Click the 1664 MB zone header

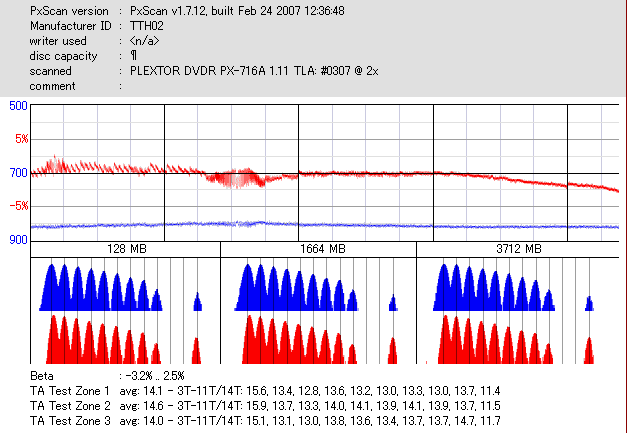pos(319,249)
